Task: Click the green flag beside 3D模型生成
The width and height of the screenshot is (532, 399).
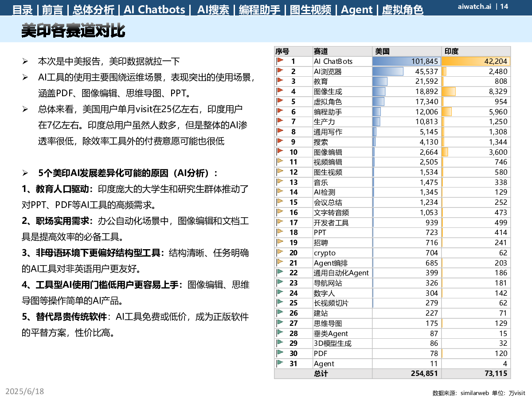Action: click(280, 343)
